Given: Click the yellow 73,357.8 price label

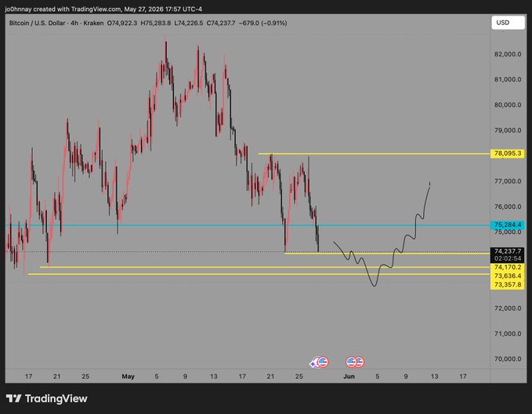Looking at the screenshot, I should [x=507, y=285].
